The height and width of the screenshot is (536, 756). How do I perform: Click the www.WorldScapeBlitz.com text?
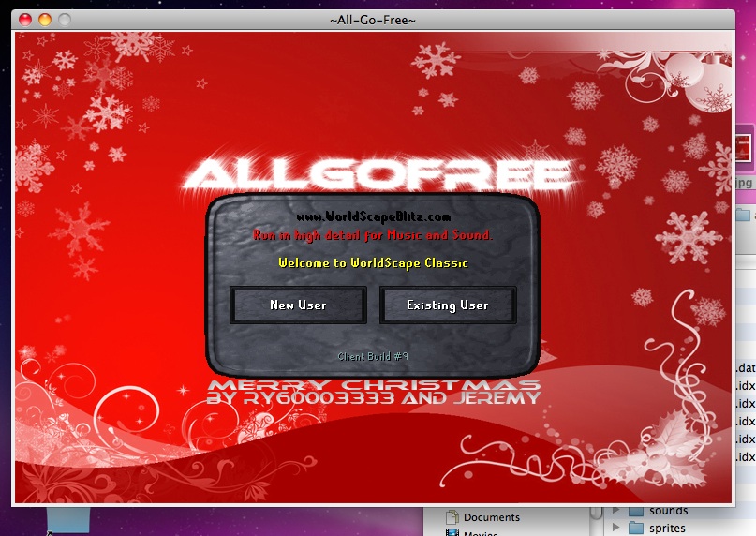(373, 216)
